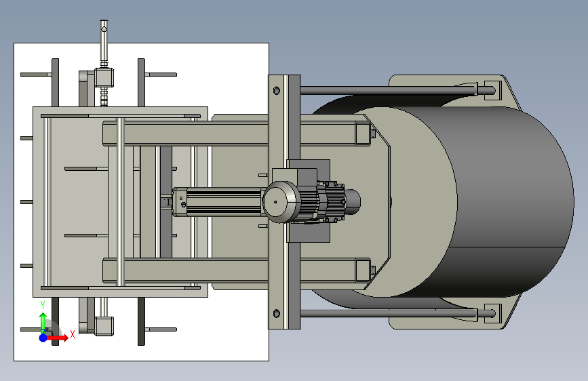Select the top bolt hole on vertical plate

(277, 90)
